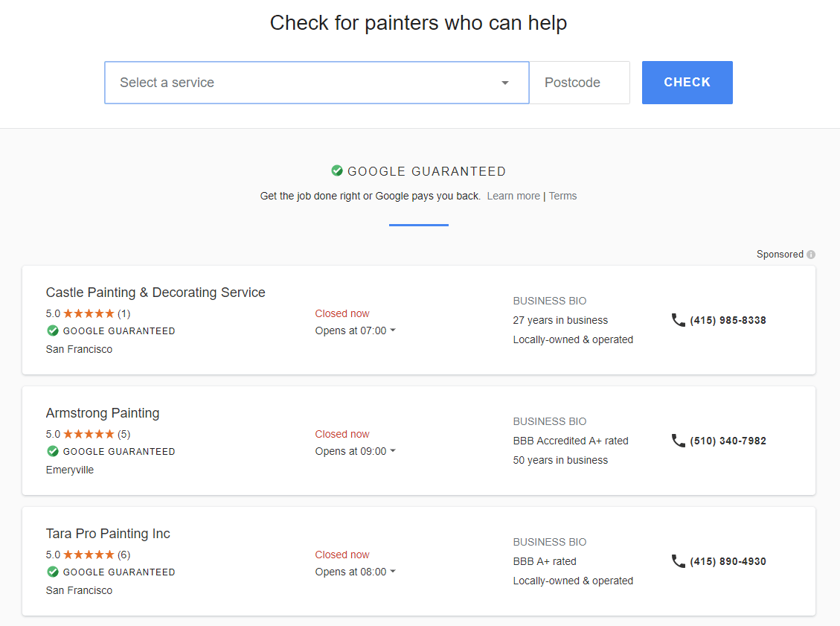Click the Sponsored info icon
840x626 pixels.
[x=811, y=255]
